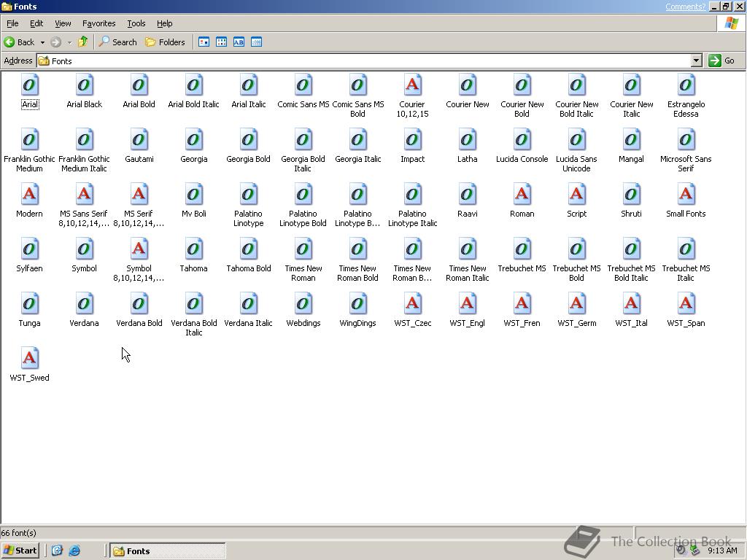Select the Webdings font icon

click(x=303, y=304)
